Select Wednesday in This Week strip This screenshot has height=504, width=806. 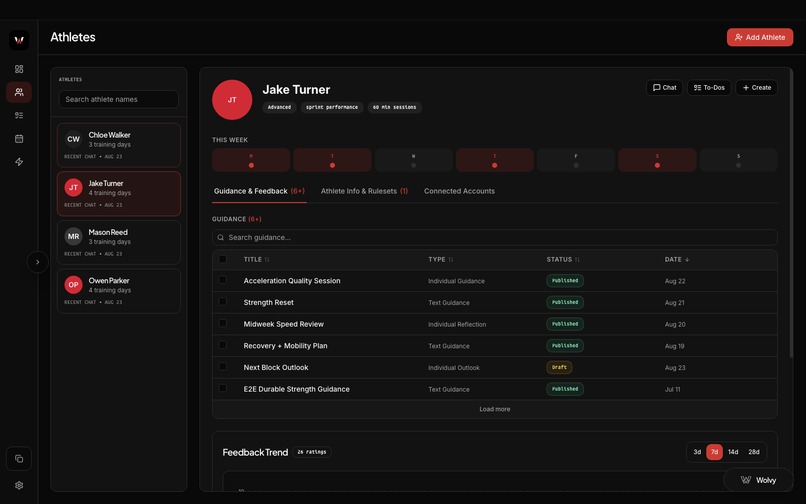[x=413, y=160]
